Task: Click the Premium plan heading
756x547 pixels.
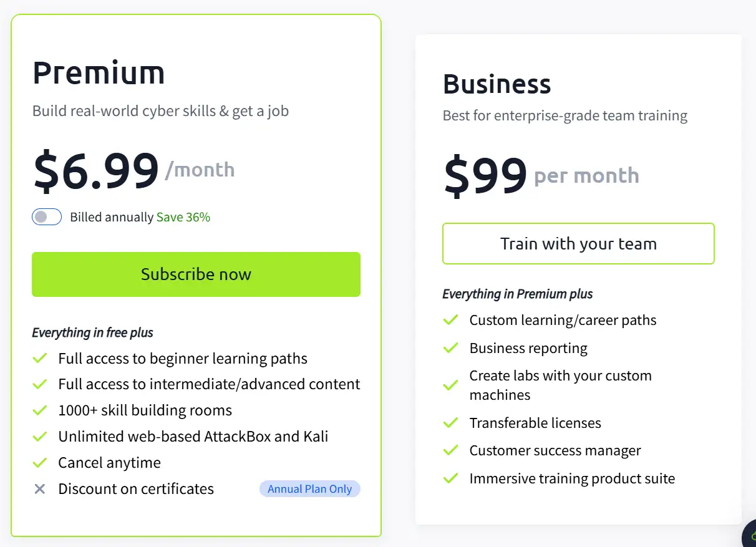Action: tap(99, 72)
